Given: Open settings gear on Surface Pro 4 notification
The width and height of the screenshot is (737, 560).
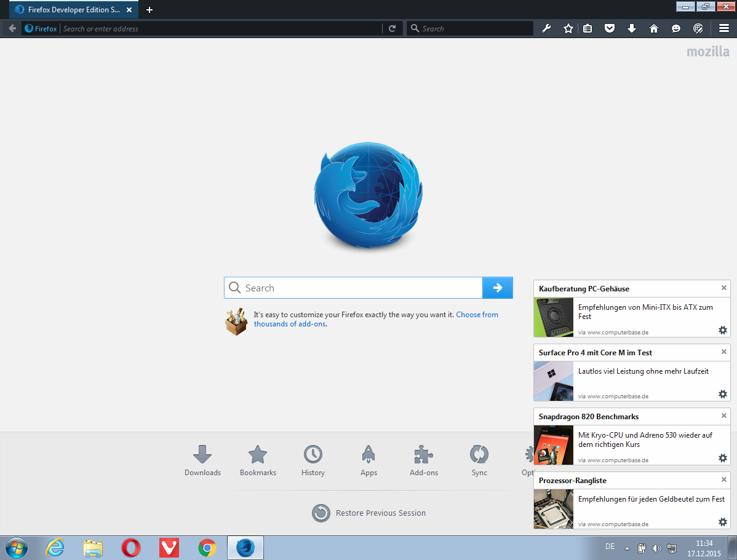Looking at the screenshot, I should pyautogui.click(x=723, y=394).
